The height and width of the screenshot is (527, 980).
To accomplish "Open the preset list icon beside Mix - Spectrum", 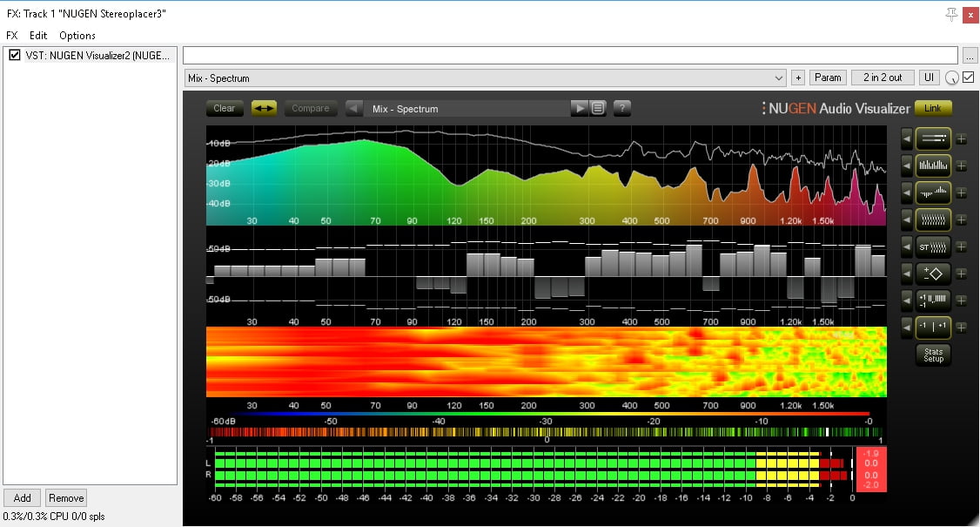I will coord(598,109).
